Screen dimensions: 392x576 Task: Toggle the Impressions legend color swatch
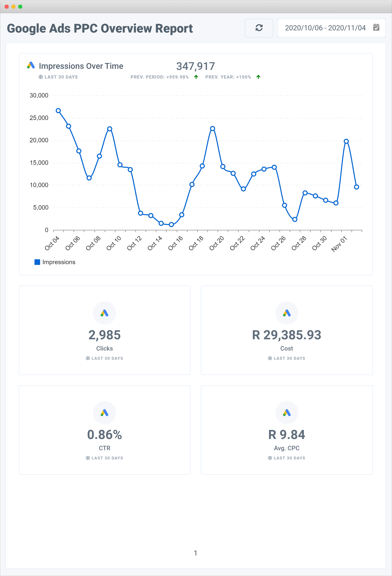pyautogui.click(x=37, y=262)
